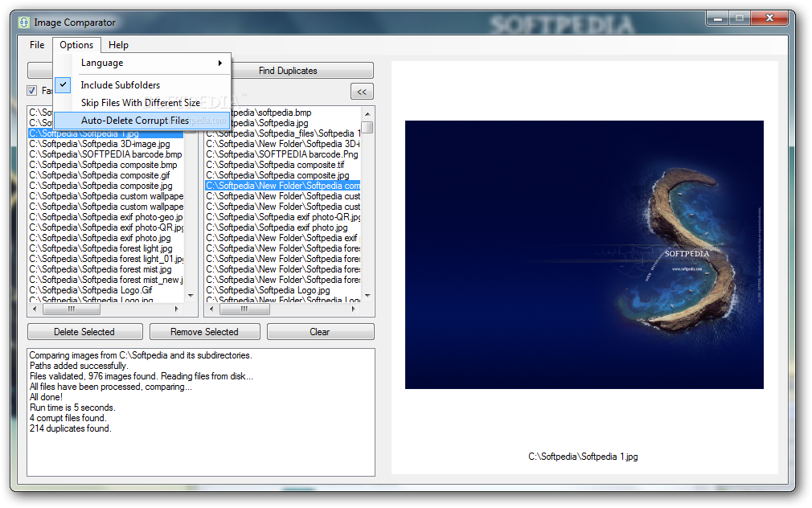Viewport: 812px width, 508px height.
Task: Click log line '214 duplicates found.'
Action: (x=71, y=428)
